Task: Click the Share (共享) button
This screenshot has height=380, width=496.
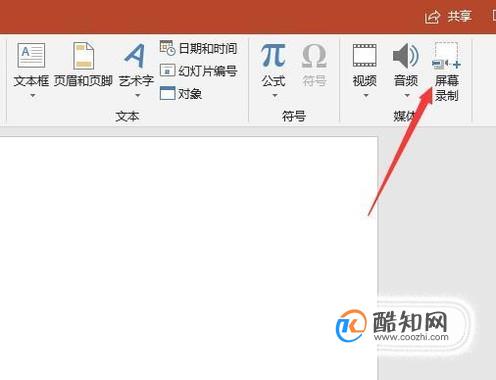Action: (449, 16)
